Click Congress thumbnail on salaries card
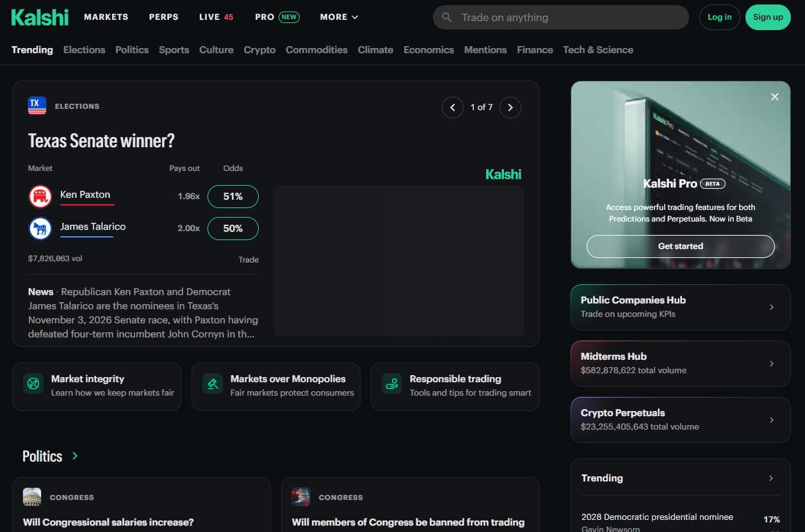This screenshot has height=532, width=805. [x=32, y=497]
